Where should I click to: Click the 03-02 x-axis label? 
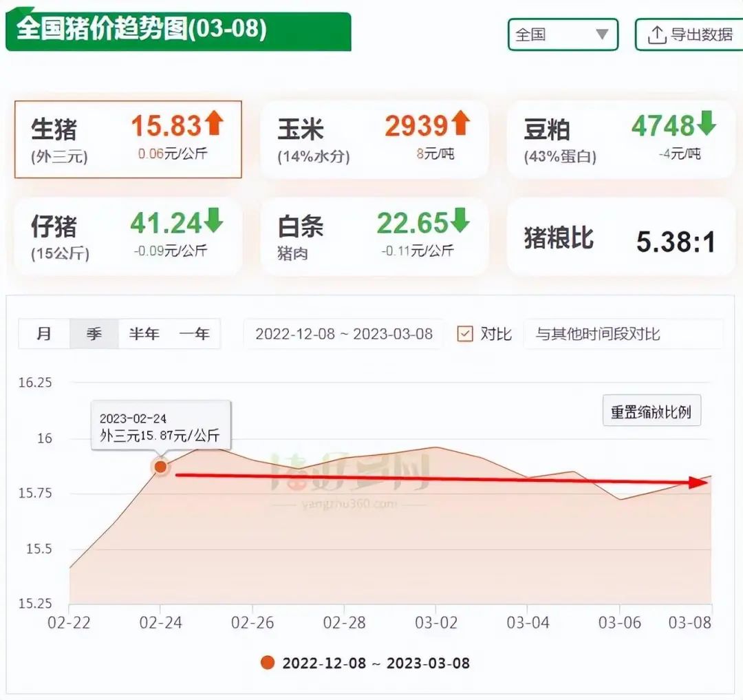[436, 622]
